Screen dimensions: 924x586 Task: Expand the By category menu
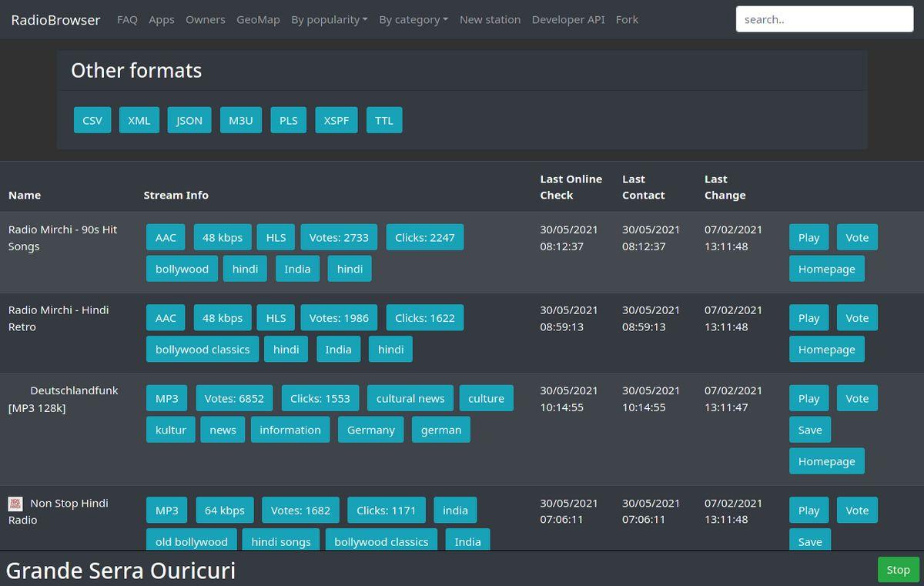(x=413, y=20)
